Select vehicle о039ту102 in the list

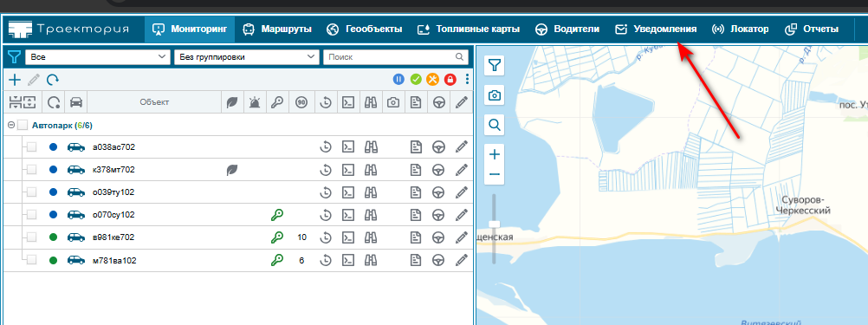[x=113, y=192]
